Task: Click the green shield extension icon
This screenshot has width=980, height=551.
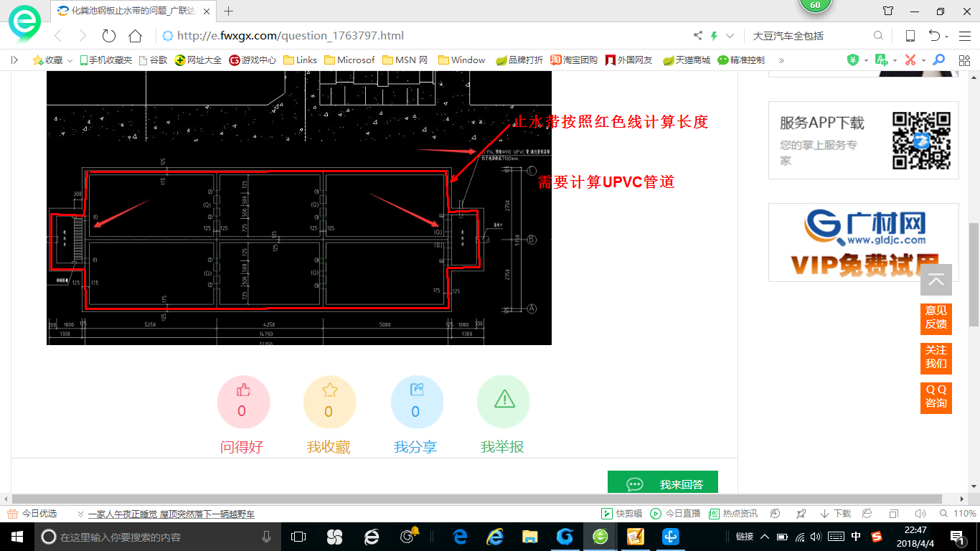Action: [853, 60]
